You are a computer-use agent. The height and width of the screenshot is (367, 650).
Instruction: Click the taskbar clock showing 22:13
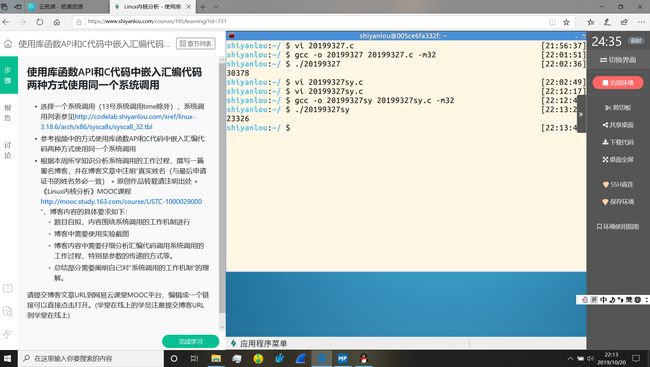[611, 358]
